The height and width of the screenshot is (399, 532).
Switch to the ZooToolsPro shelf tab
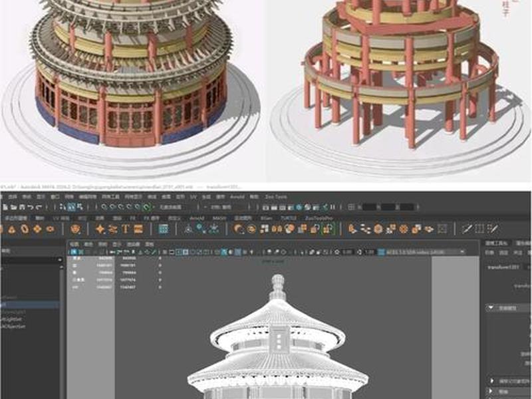(319, 218)
